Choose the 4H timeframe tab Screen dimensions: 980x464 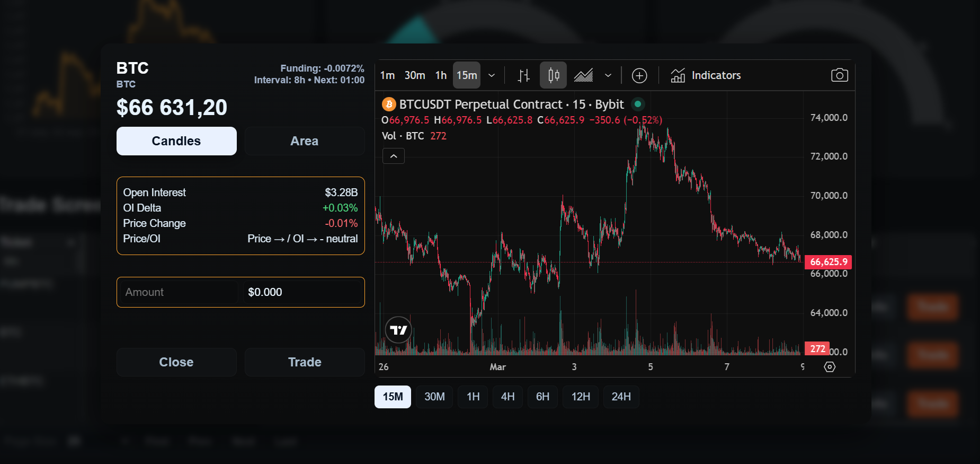[507, 397]
